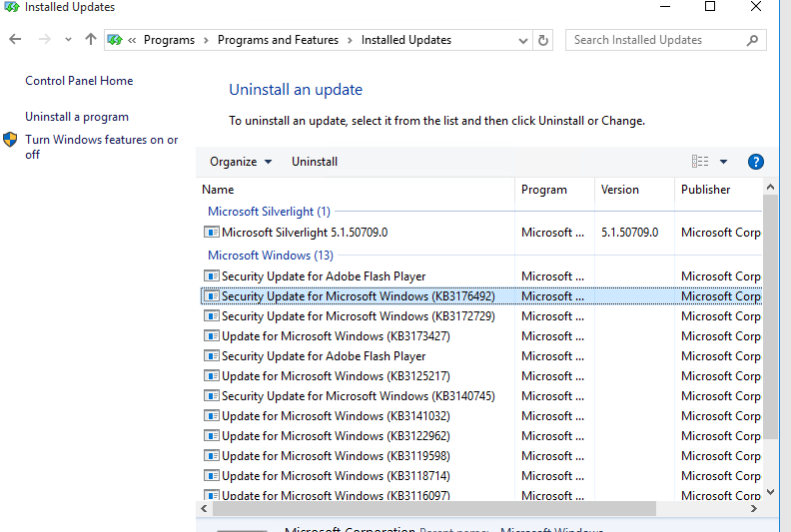Click the breadcrumb overflow double chevron
Viewport: 791px width, 532px height.
[x=132, y=40]
